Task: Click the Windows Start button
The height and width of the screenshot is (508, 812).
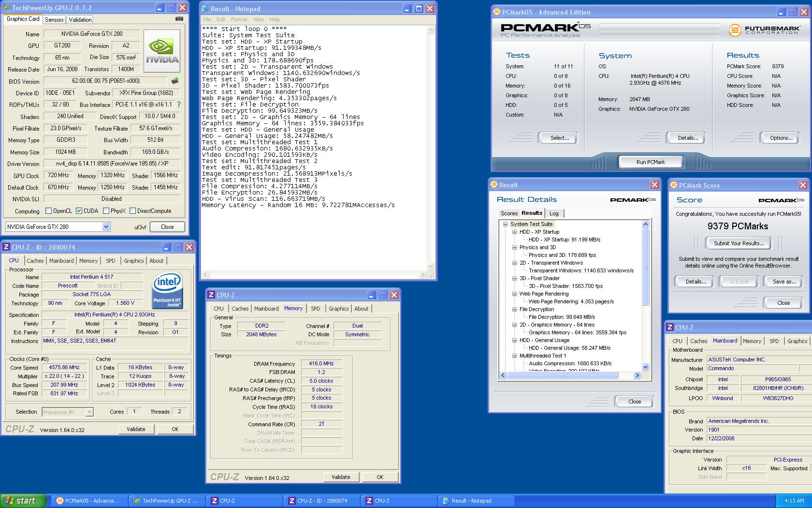Action: 23,501
